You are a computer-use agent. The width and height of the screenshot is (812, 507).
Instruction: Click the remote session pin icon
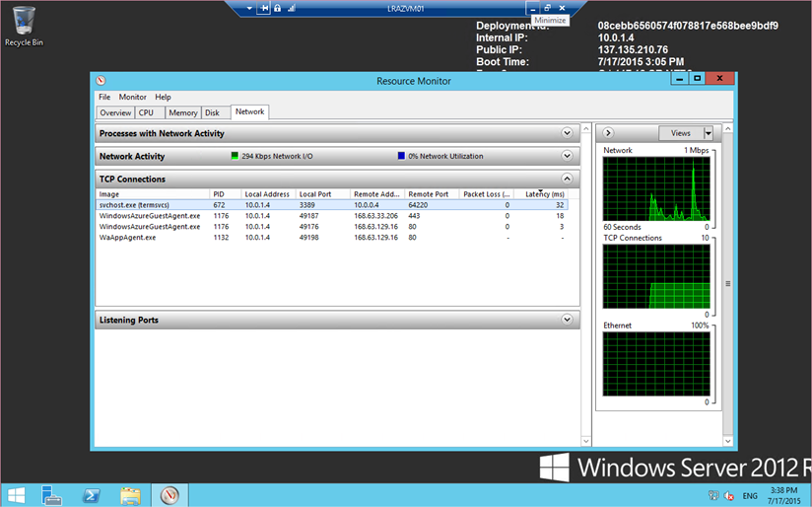tap(263, 8)
